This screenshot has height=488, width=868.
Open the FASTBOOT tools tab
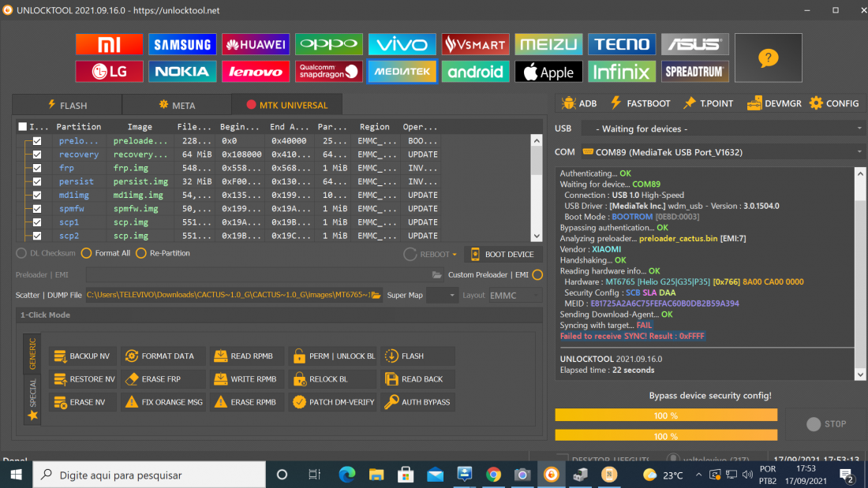(641, 103)
